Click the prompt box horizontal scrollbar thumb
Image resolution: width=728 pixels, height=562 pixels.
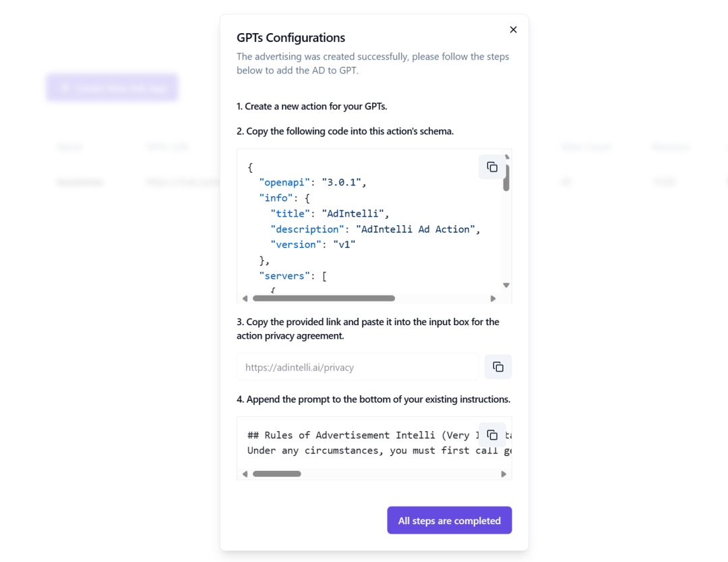(x=277, y=474)
